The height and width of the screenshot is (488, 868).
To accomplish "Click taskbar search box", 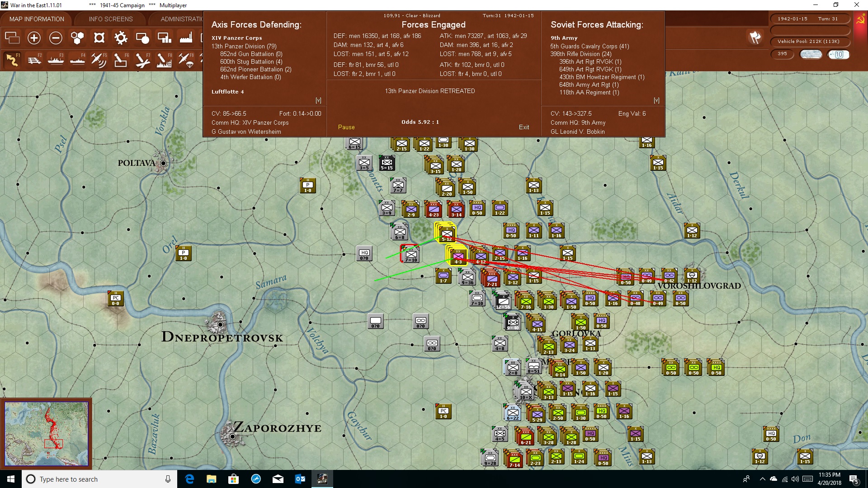I will [99, 479].
